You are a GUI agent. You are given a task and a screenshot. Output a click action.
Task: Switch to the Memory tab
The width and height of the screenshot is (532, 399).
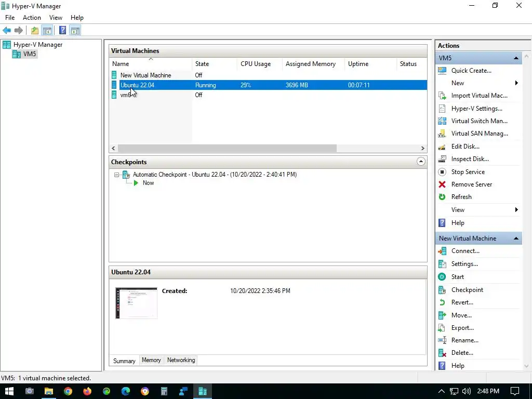click(x=151, y=360)
